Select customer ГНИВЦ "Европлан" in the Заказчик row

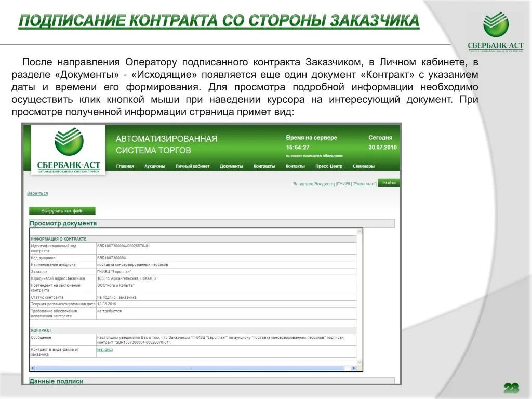point(114,272)
